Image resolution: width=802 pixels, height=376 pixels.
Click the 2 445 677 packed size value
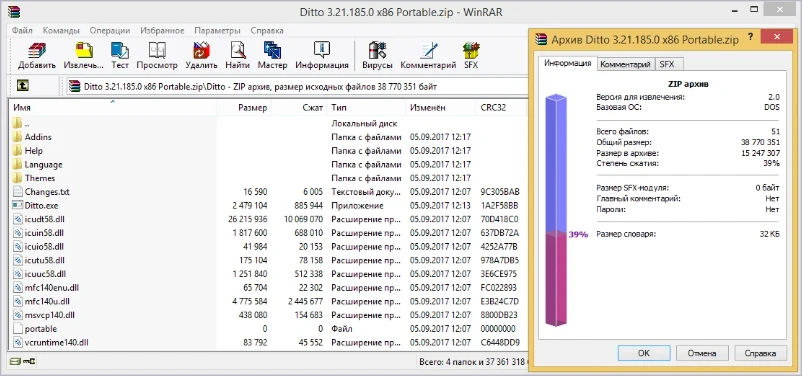pos(305,301)
